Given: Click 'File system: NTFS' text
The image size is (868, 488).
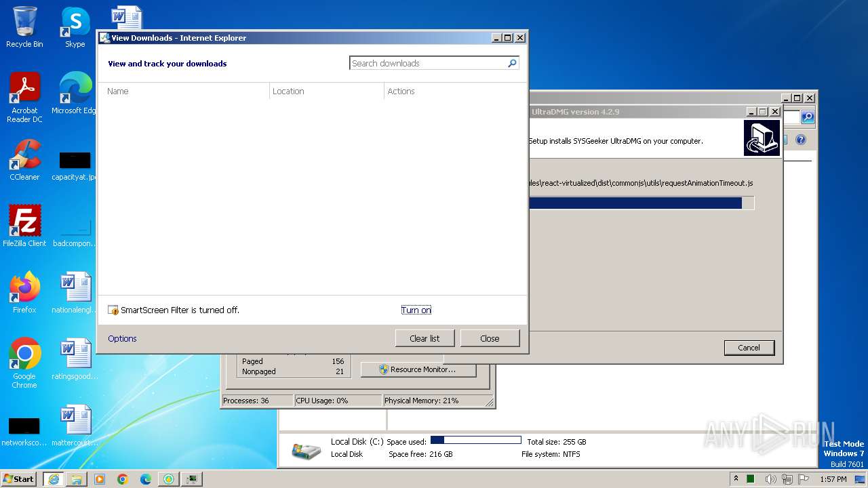Looking at the screenshot, I should click(x=551, y=454).
